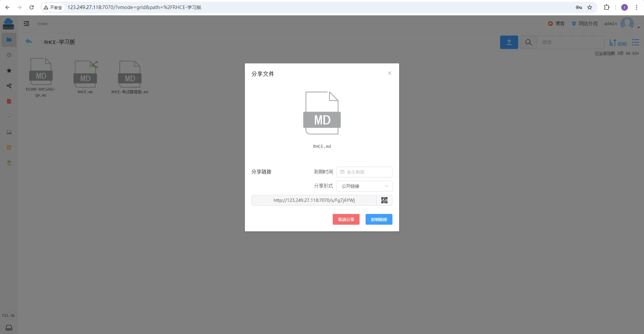The width and height of the screenshot is (644, 334).
Task: Click the RHCE.md filename in the dialog
Action: (322, 147)
